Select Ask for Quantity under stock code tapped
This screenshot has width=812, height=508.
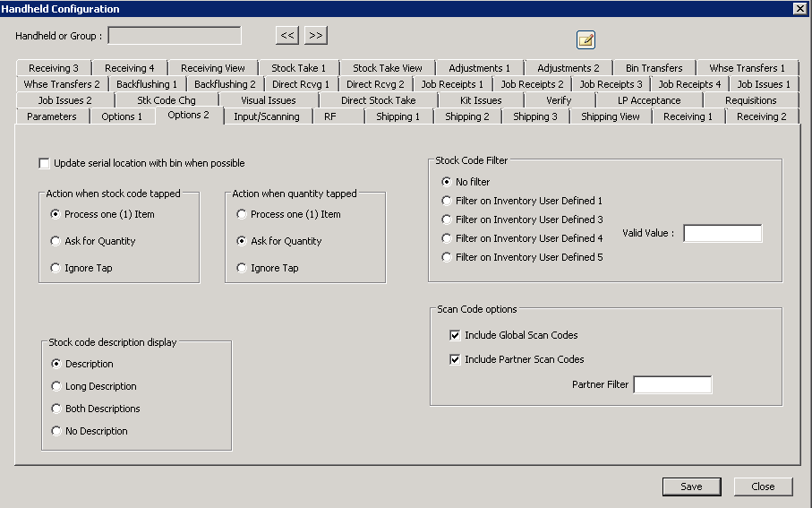click(x=56, y=241)
